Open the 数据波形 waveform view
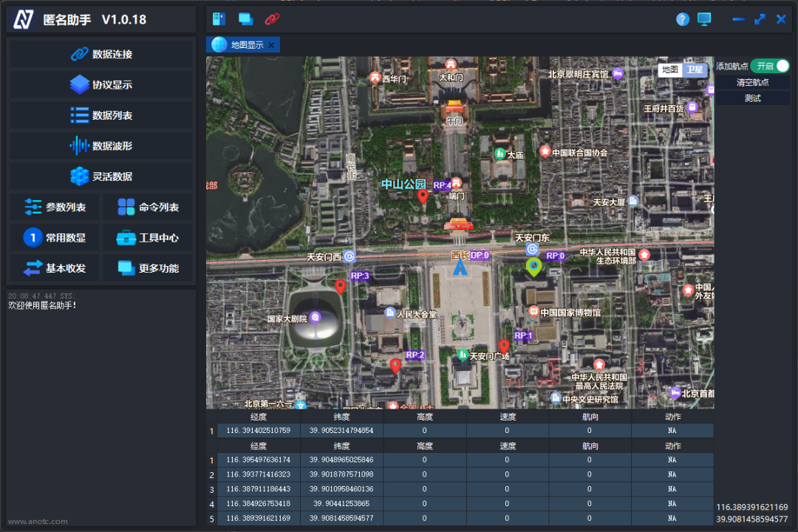The image size is (798, 532). [100, 146]
